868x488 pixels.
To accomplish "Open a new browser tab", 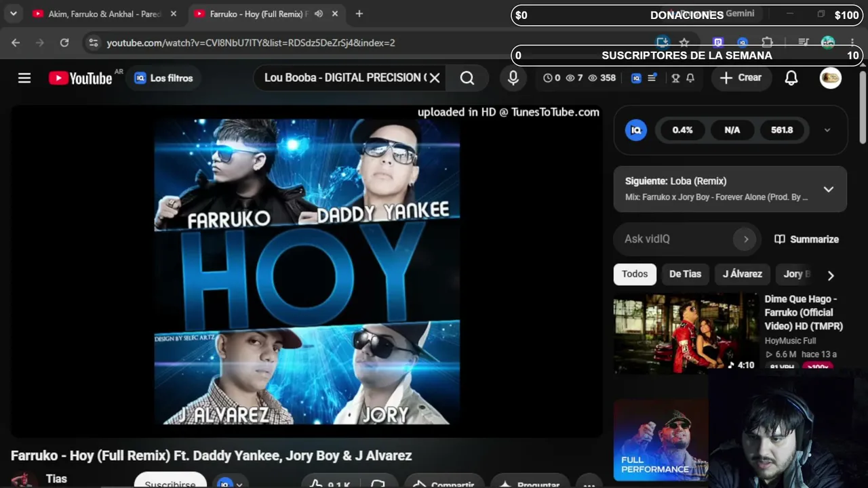I will [359, 14].
